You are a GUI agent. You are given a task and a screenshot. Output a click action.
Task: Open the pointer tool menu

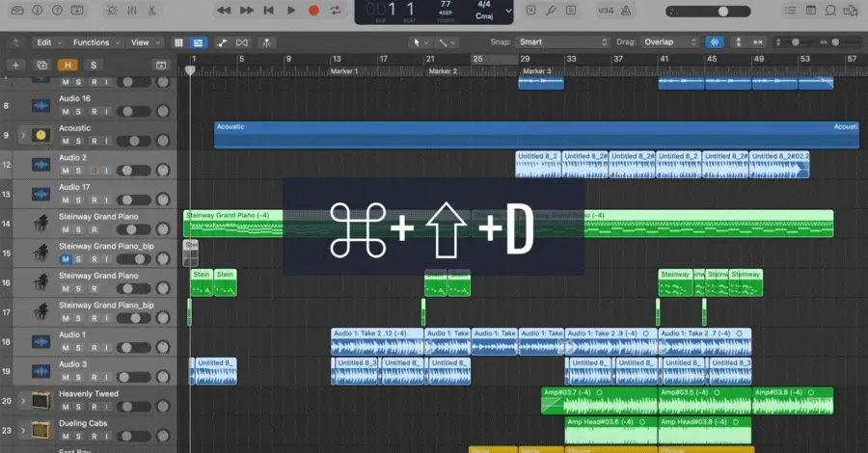tap(420, 42)
